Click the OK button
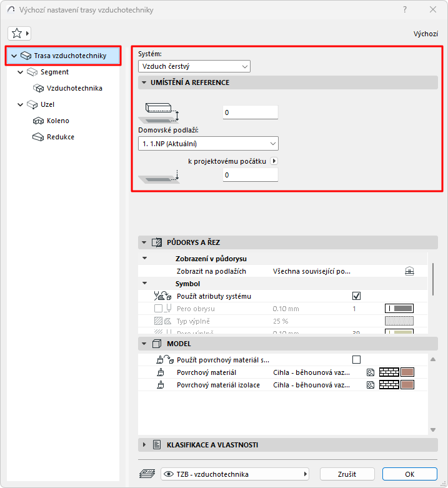This screenshot has height=488, width=448. tap(410, 474)
